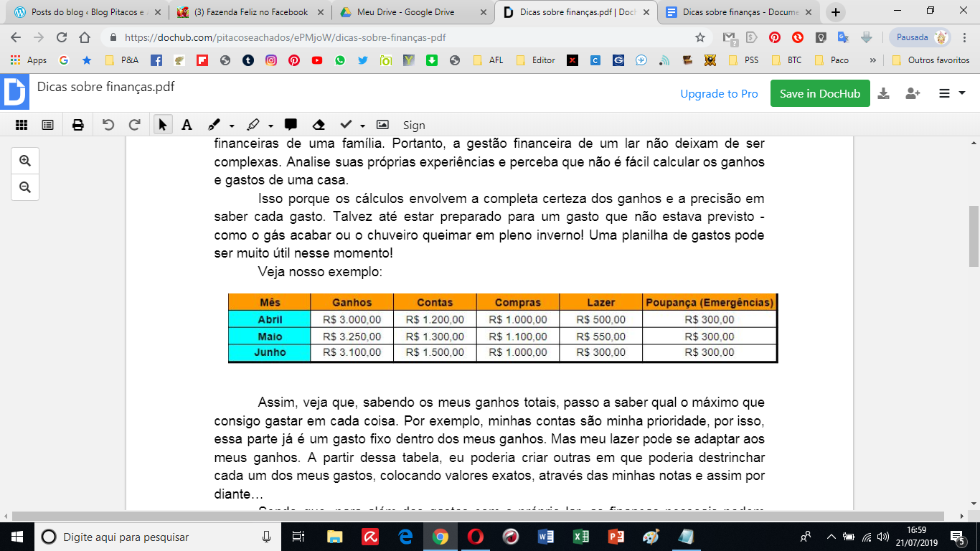Choose the Comment bubble tool
Image resolution: width=980 pixels, height=551 pixels.
click(x=291, y=125)
